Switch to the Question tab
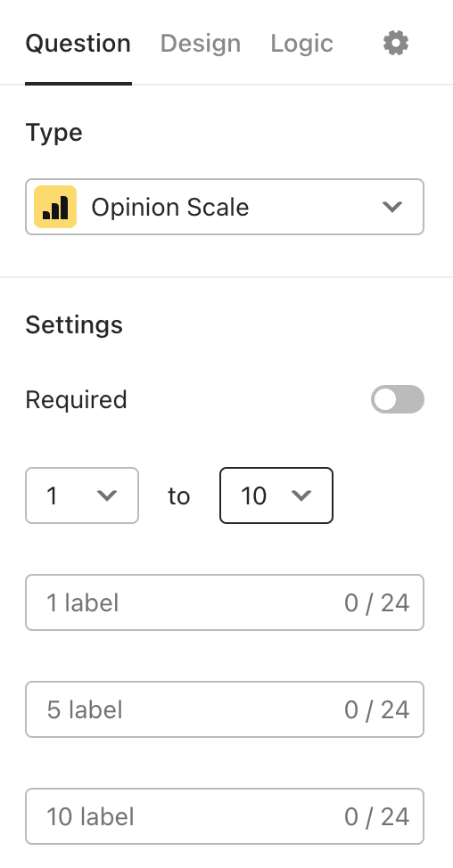The width and height of the screenshot is (453, 868). [78, 43]
